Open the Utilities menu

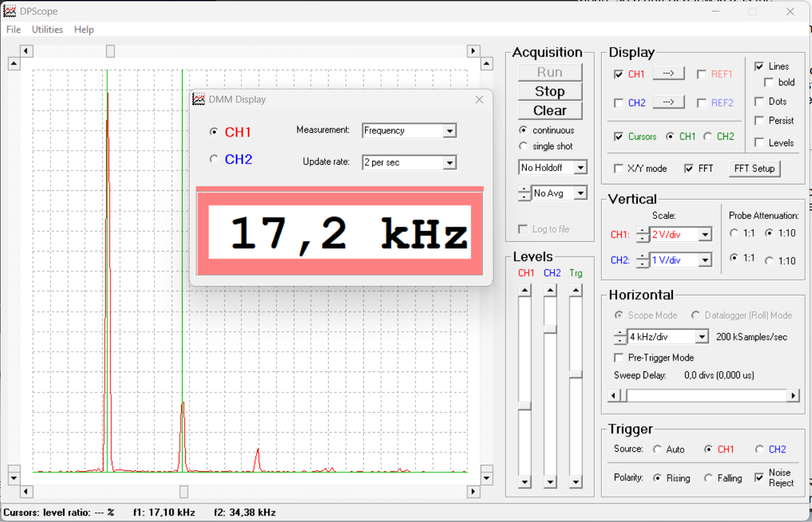(47, 29)
